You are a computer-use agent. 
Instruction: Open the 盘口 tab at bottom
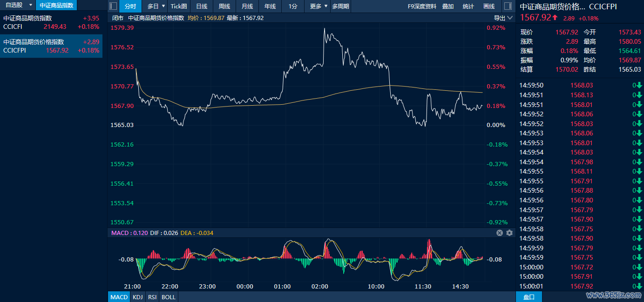point(529,297)
